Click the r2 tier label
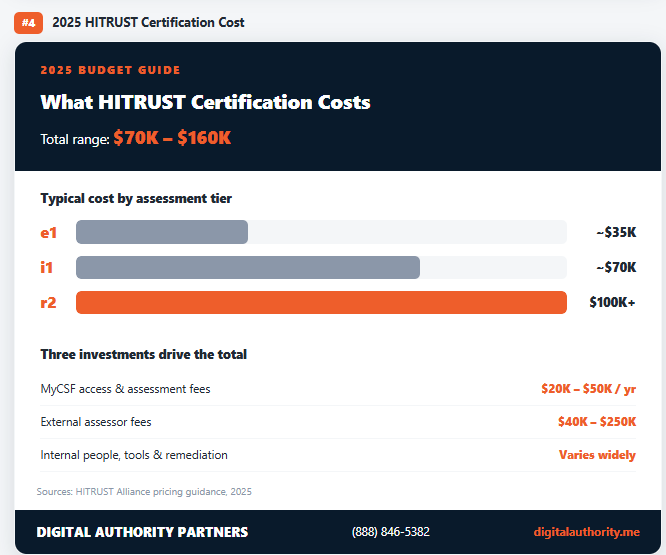This screenshot has width=666, height=555. pyautogui.click(x=48, y=302)
